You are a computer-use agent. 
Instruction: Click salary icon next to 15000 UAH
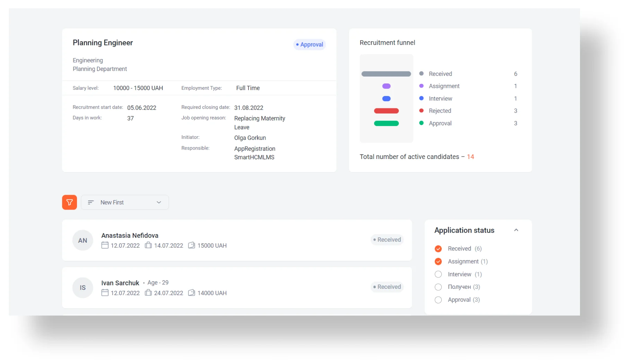coord(191,245)
